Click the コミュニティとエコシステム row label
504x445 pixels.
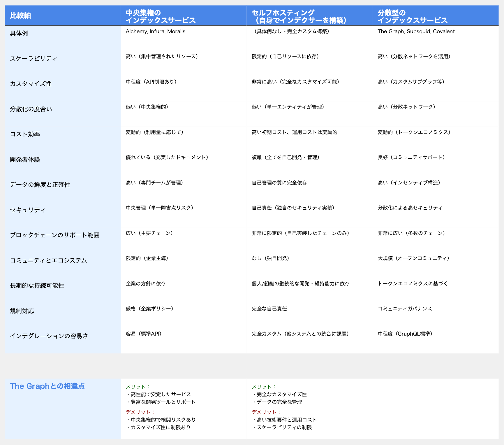(48, 260)
